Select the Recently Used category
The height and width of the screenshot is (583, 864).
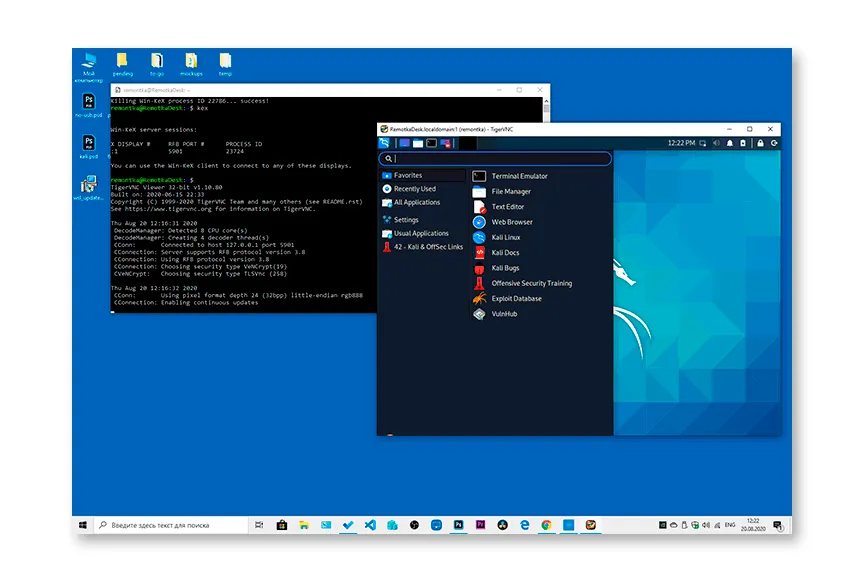click(423, 189)
